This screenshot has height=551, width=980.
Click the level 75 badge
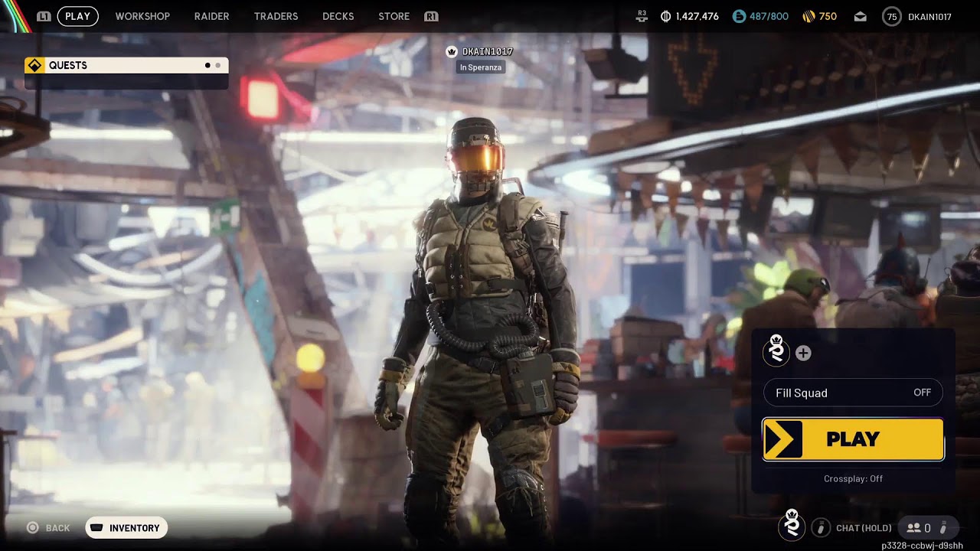pyautogui.click(x=892, y=16)
